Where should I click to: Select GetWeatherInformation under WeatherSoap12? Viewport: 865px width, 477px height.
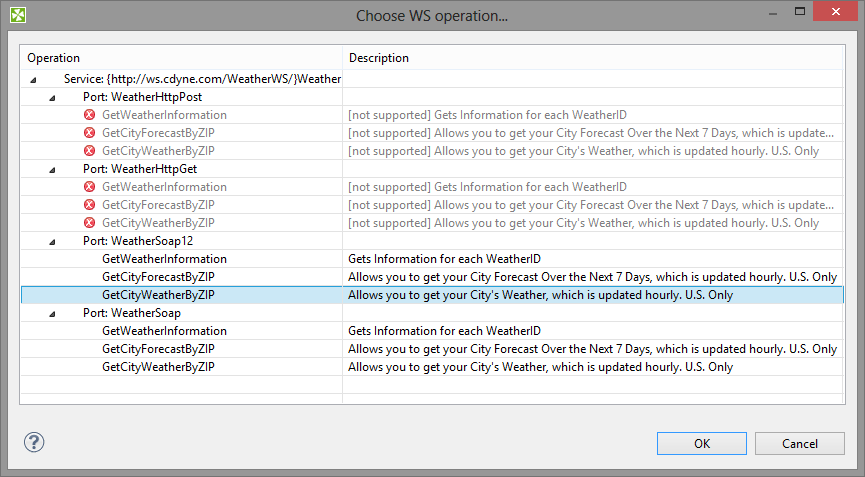(164, 259)
